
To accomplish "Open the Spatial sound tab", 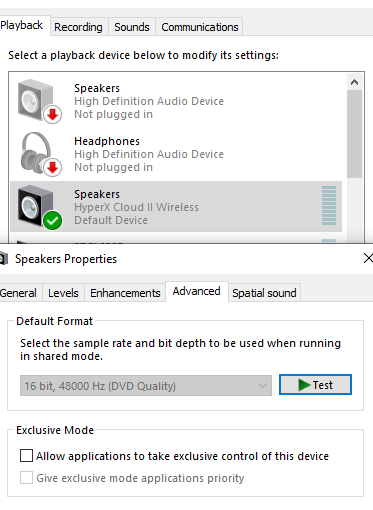I will click(x=264, y=293).
